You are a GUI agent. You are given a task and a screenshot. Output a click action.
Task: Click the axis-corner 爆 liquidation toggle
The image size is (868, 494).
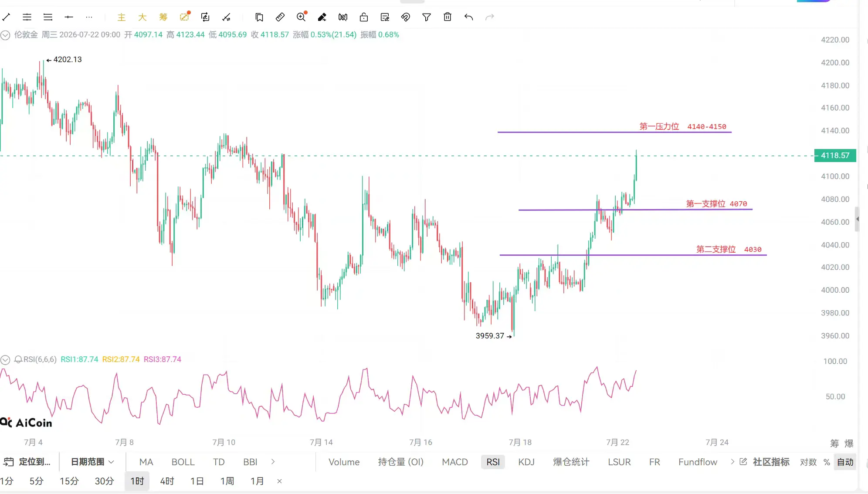[849, 443]
